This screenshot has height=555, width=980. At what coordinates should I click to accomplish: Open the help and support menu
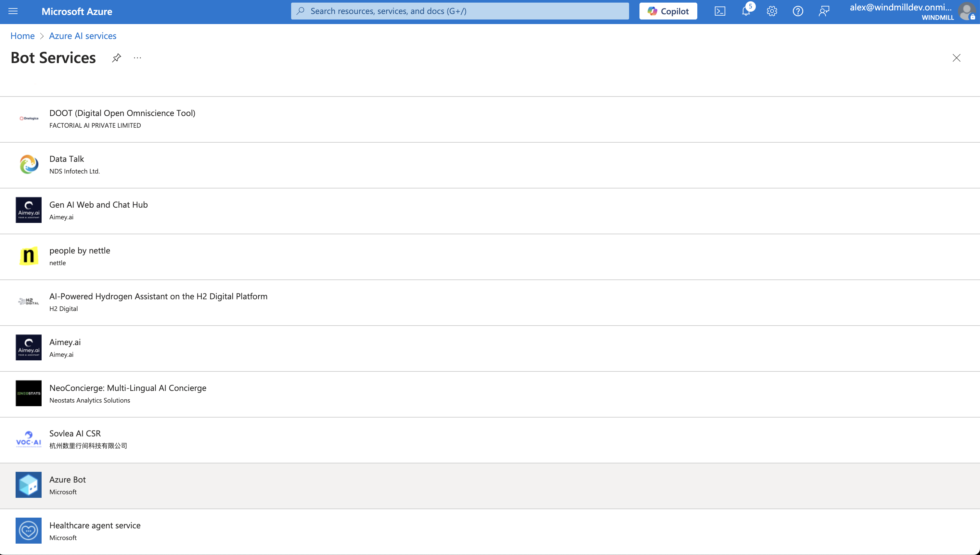coord(798,11)
